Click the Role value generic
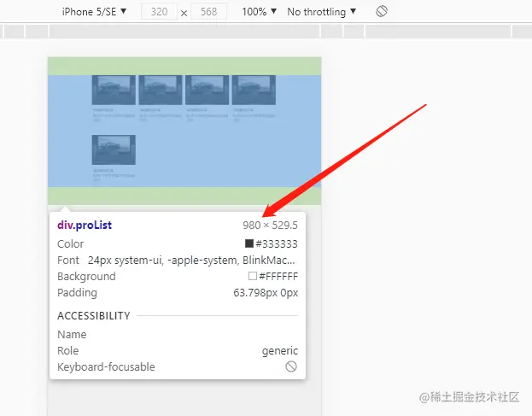The width and height of the screenshot is (532, 416). (x=280, y=351)
